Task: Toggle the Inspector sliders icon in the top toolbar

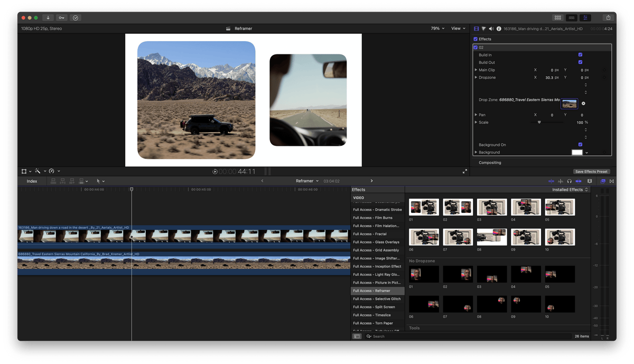Action: 585,17
